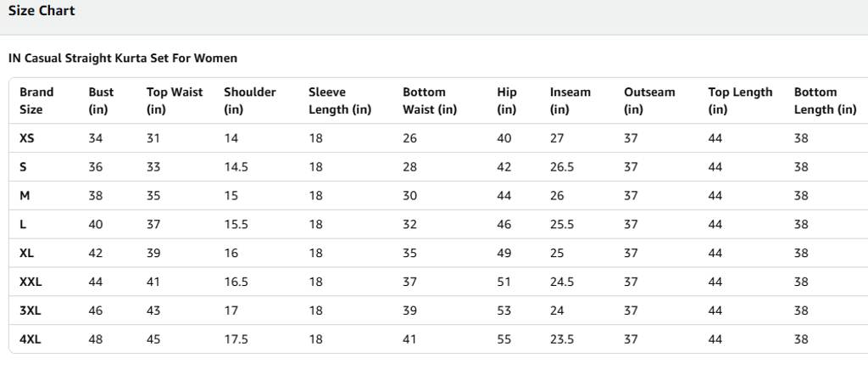Click the Bust (in) column header
Image resolution: width=868 pixels, height=369 pixels.
point(101,101)
